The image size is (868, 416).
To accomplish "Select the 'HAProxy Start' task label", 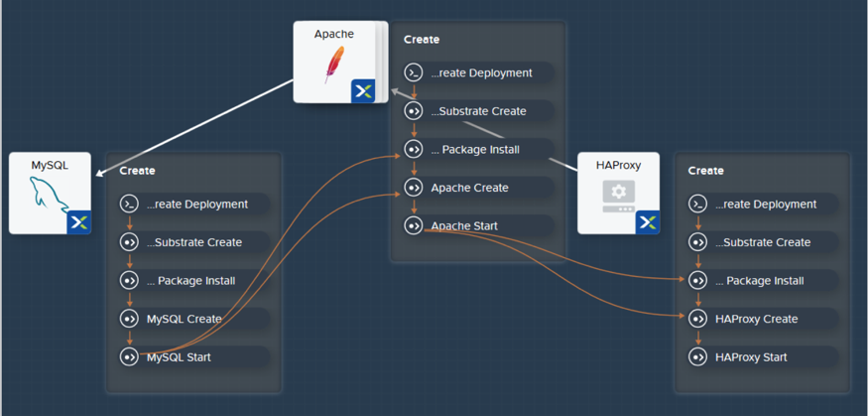I will [751, 357].
